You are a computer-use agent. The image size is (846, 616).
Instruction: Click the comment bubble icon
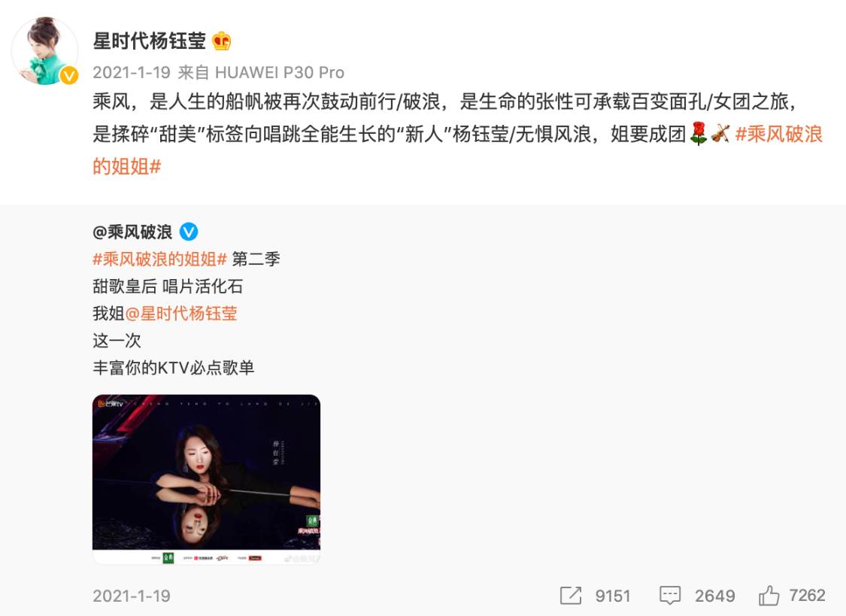coord(670,596)
